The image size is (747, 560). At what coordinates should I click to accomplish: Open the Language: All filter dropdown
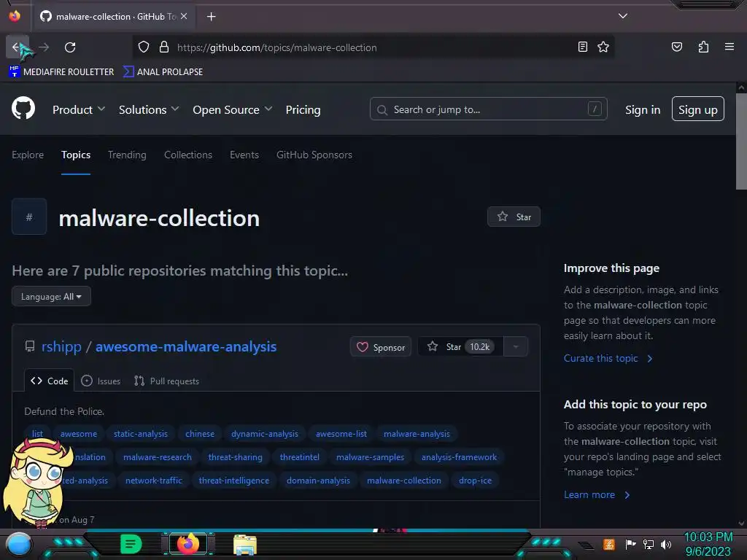tap(51, 296)
